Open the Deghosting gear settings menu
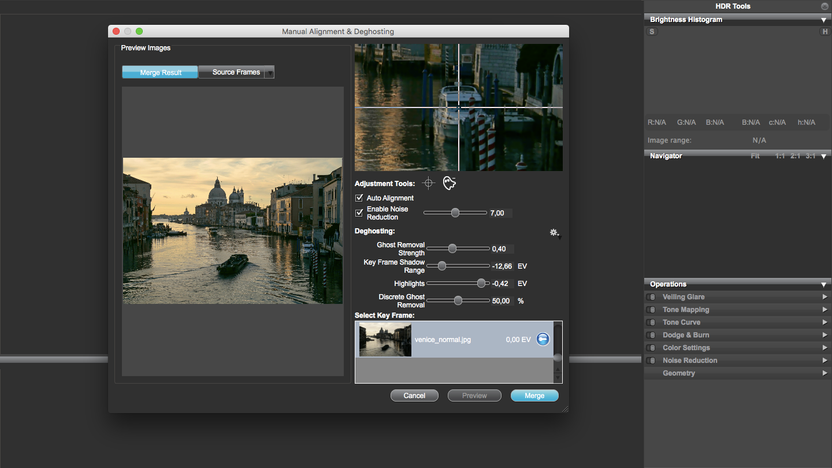 coord(554,232)
